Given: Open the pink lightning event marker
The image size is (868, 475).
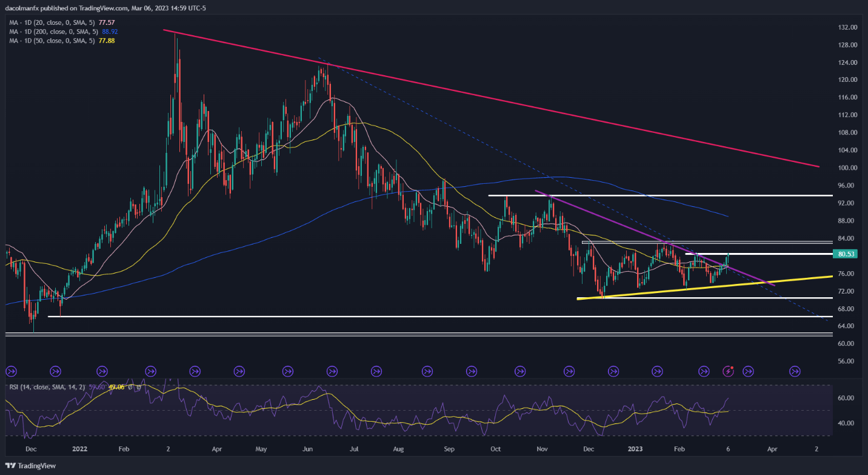Looking at the screenshot, I should tap(729, 371).
